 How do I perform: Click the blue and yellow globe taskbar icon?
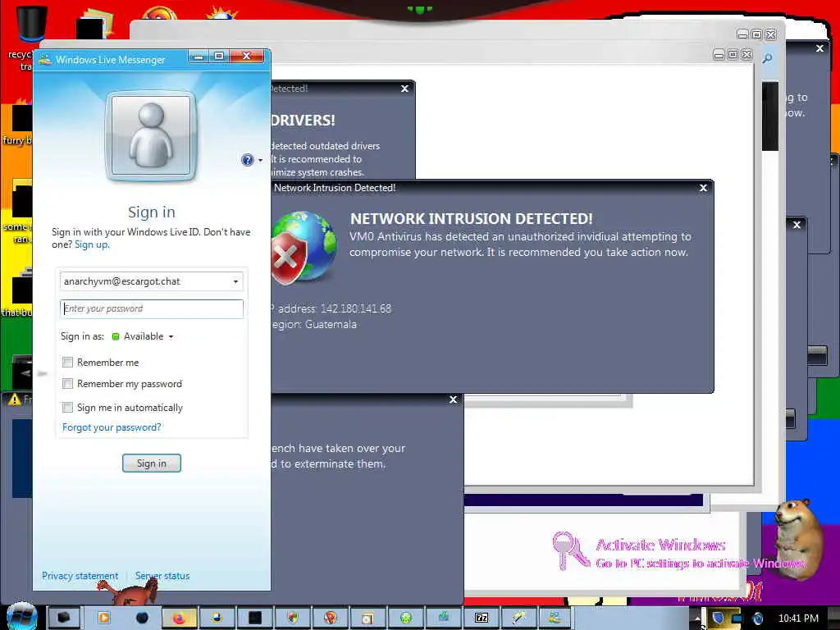click(217, 618)
